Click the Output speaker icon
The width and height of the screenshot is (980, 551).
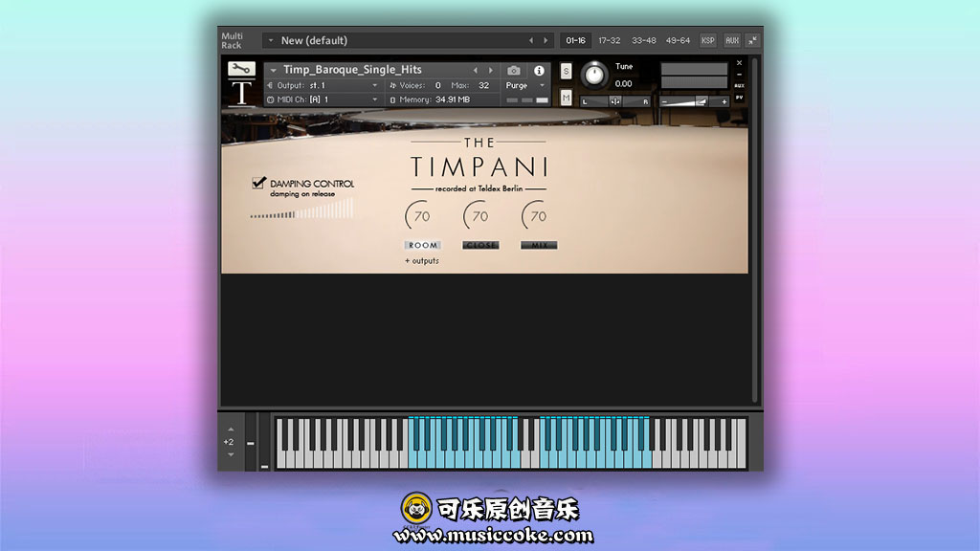pos(270,85)
